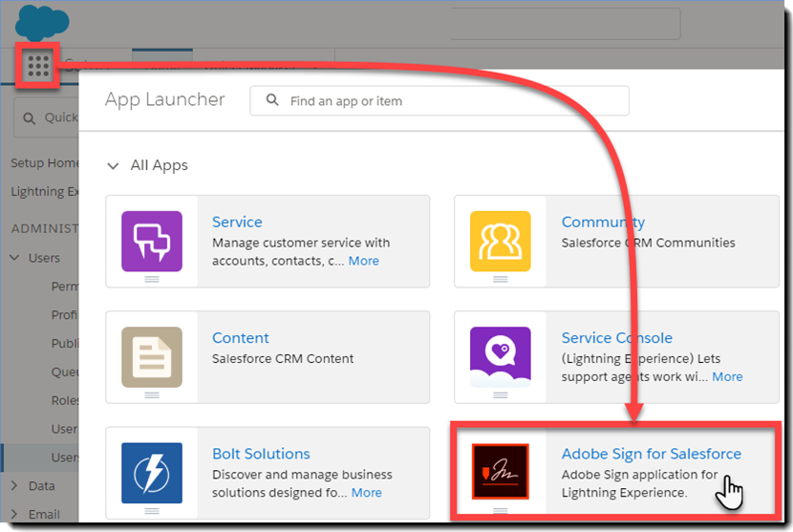Grab the drag handle under Community icon
The image size is (793, 532).
501,279
